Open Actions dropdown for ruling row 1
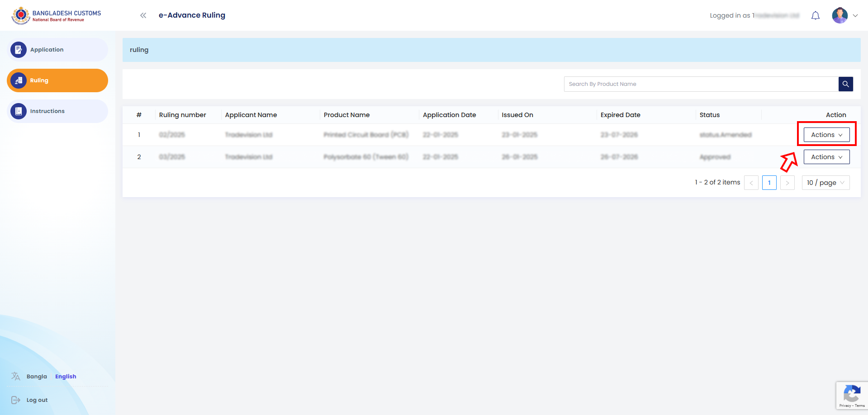 pyautogui.click(x=826, y=135)
